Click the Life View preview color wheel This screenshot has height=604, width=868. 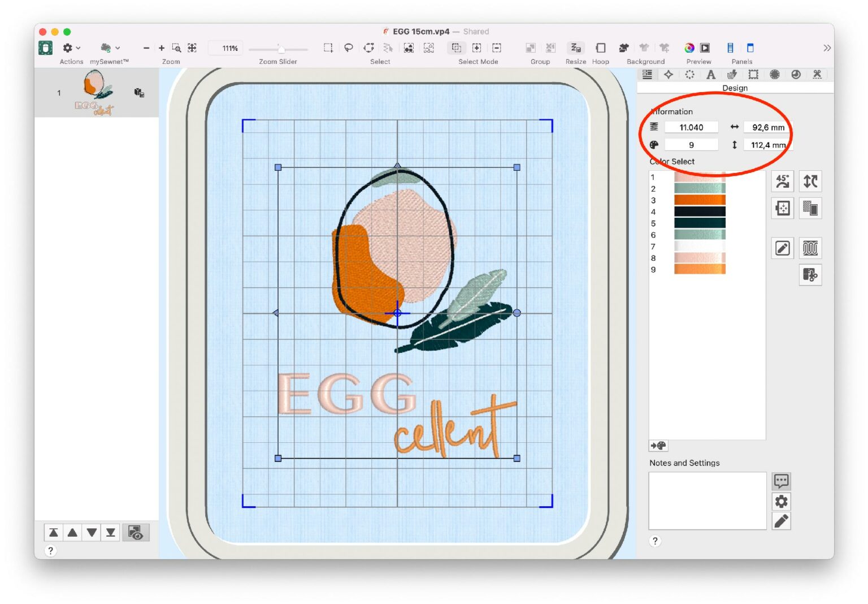coord(689,48)
